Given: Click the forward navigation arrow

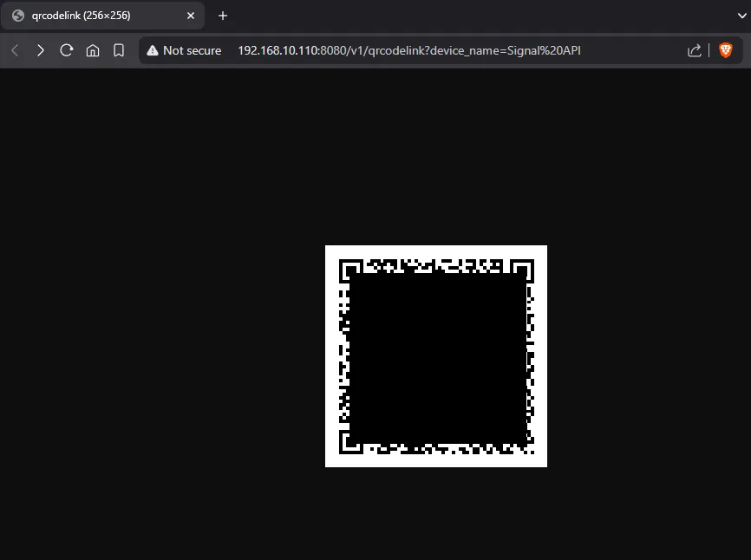Looking at the screenshot, I should click(x=41, y=50).
